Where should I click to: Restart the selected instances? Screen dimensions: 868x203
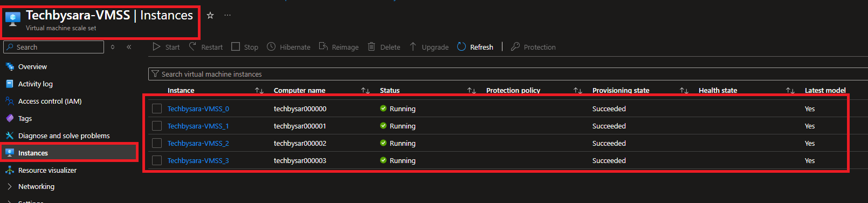[205, 47]
